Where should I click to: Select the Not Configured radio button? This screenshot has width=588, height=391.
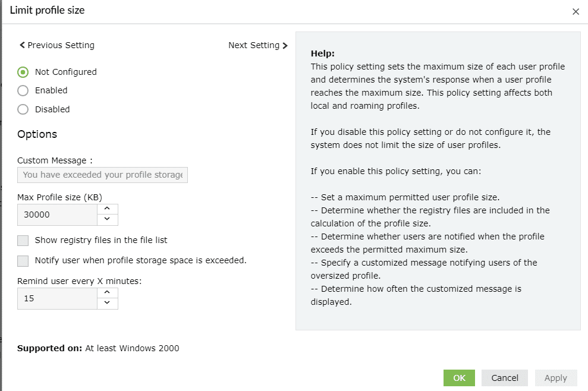click(x=23, y=72)
